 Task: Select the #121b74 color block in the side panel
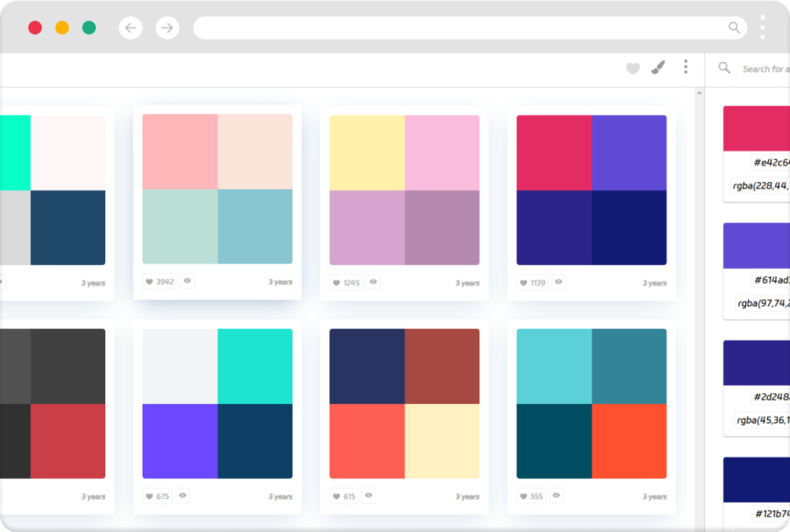(x=757, y=480)
